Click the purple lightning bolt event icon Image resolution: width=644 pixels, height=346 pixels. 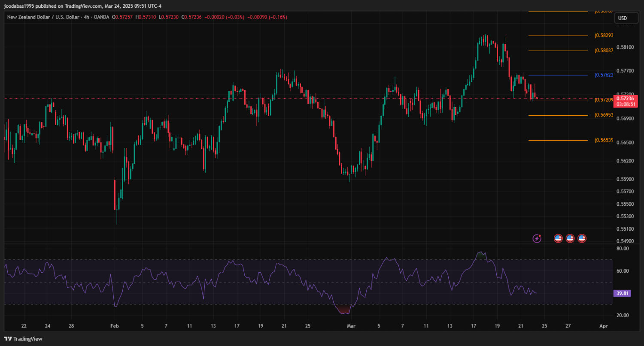tap(537, 238)
